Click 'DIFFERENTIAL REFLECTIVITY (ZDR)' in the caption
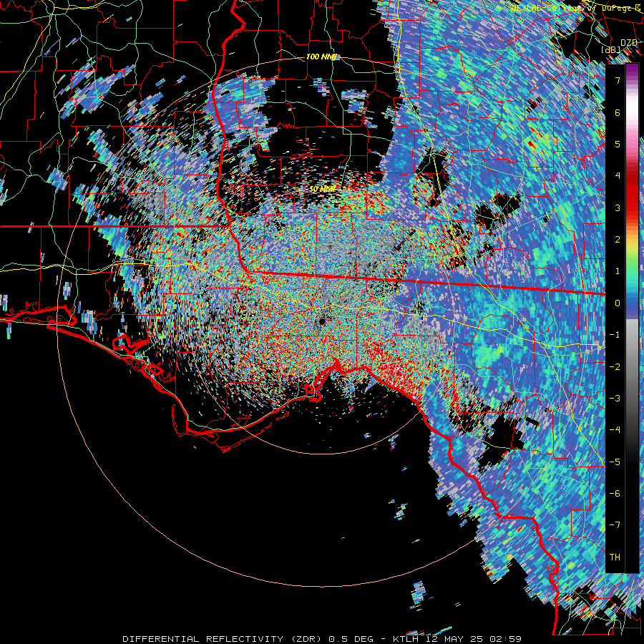 [x=224, y=639]
